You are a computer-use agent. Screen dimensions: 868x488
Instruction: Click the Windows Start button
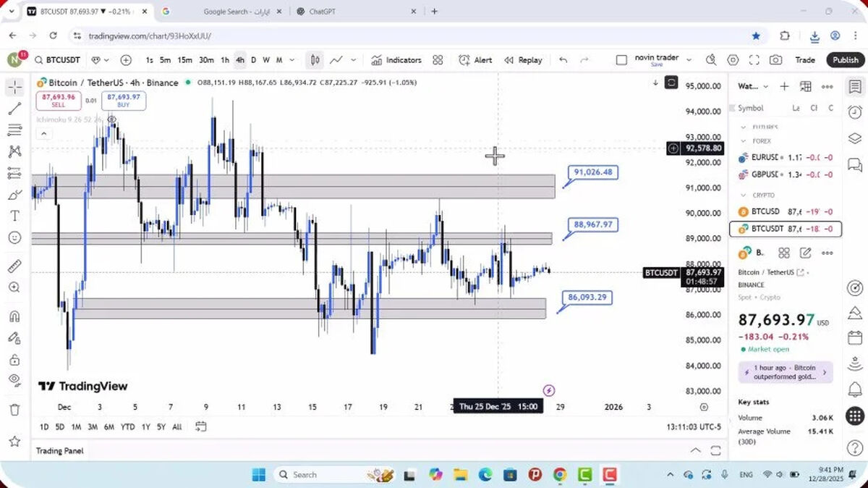pyautogui.click(x=258, y=475)
